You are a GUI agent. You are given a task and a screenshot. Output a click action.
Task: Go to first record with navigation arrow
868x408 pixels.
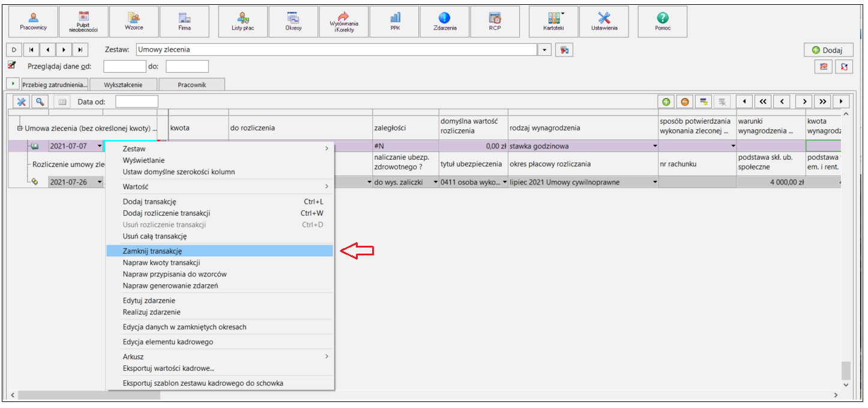tap(31, 50)
